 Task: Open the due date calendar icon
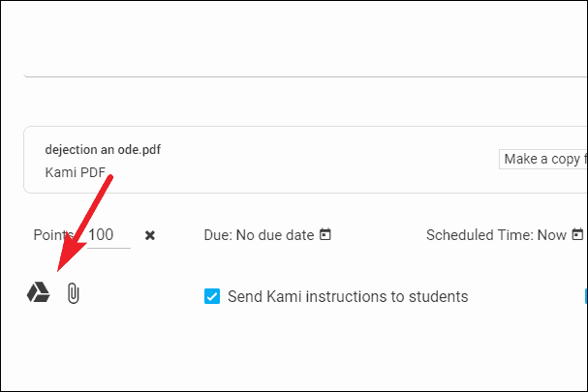[x=325, y=234]
